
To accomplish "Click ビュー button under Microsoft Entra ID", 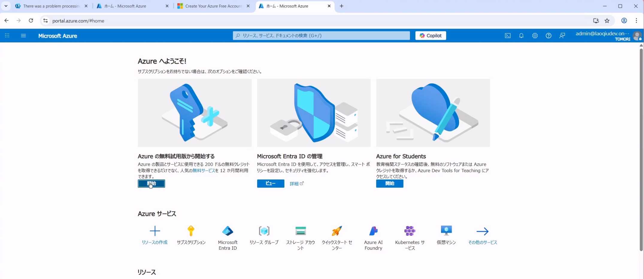I will tap(270, 183).
